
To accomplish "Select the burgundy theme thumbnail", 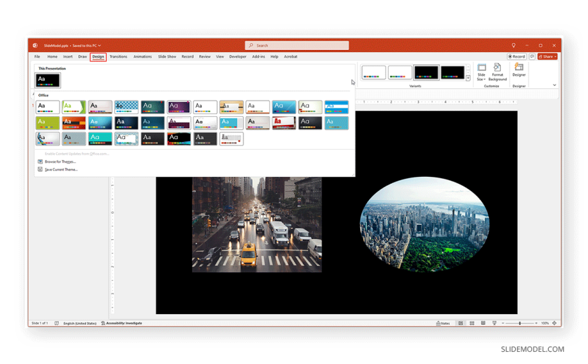I will (x=179, y=123).
